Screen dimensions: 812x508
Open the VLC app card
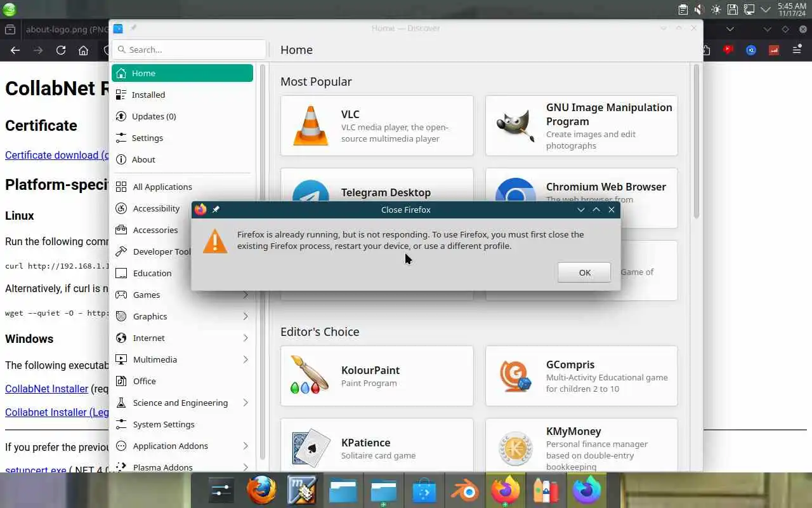click(377, 126)
